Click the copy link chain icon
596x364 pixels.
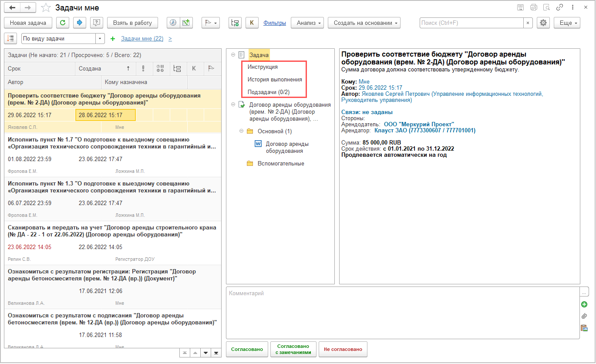pyautogui.click(x=560, y=8)
